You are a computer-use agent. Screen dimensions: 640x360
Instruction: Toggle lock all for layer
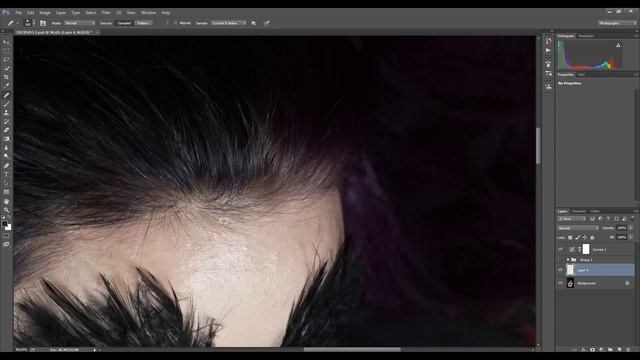(592, 238)
